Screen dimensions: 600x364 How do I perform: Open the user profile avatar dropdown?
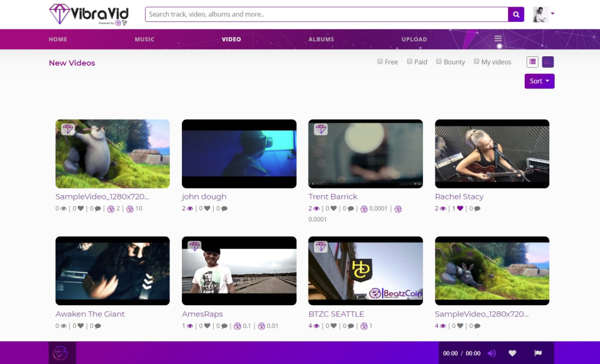(541, 13)
